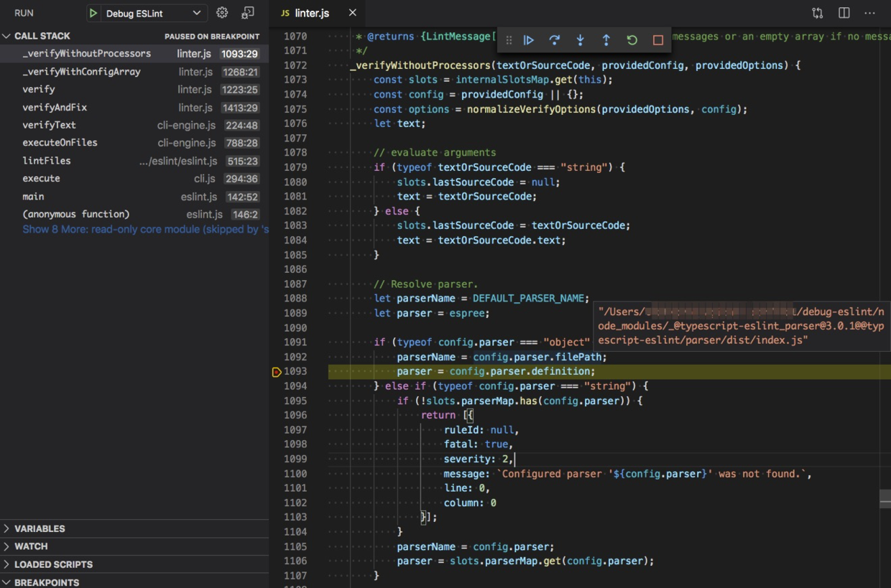Step over the current line
The height and width of the screenshot is (588, 891).
pos(555,40)
